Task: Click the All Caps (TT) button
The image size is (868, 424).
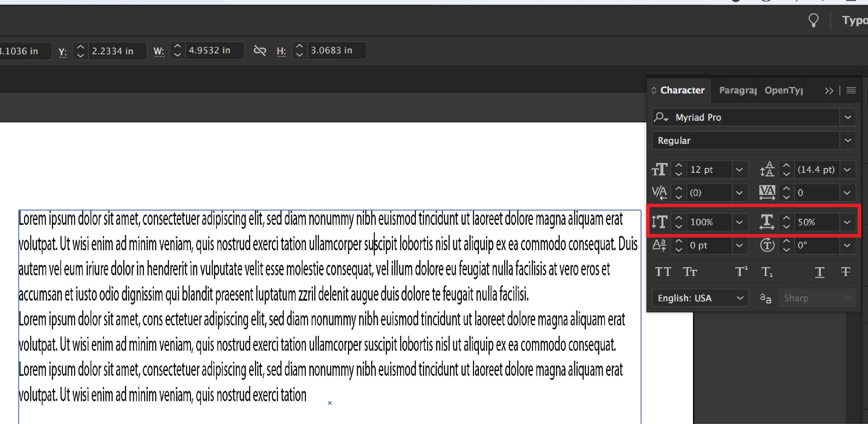Action: click(663, 272)
